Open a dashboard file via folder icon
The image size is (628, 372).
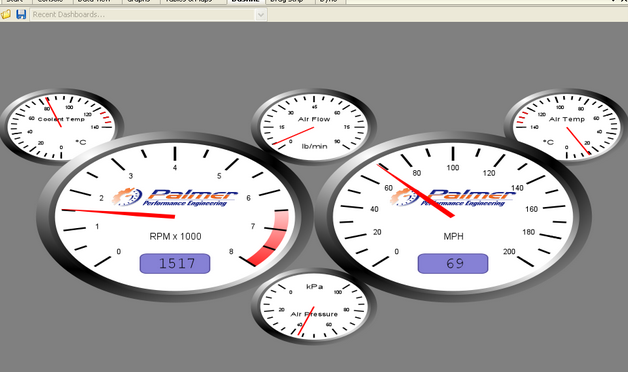6,15
